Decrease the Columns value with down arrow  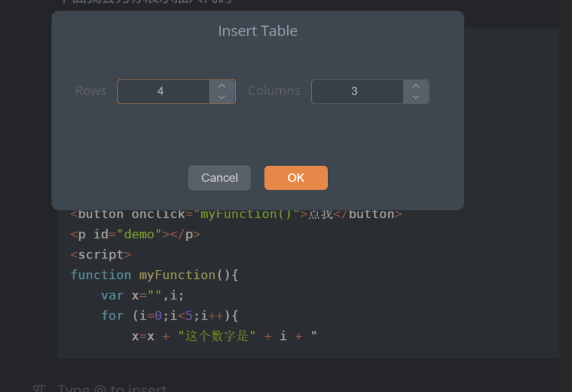[416, 97]
